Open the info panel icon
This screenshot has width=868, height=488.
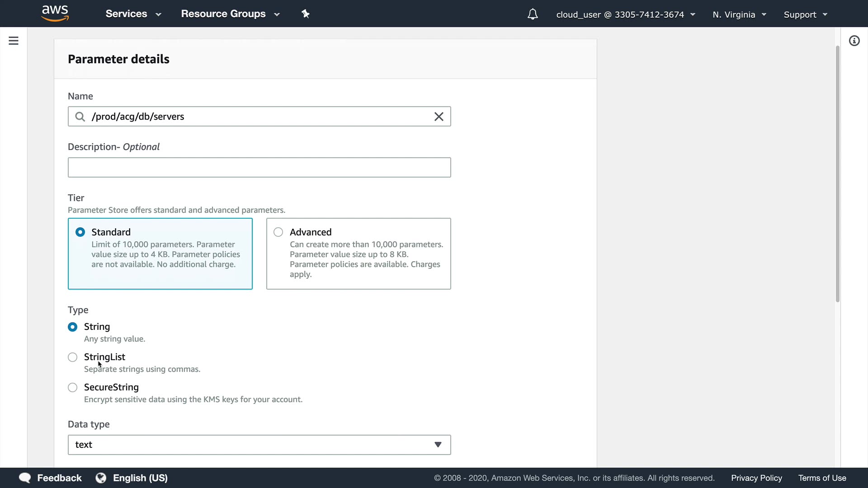(x=854, y=41)
